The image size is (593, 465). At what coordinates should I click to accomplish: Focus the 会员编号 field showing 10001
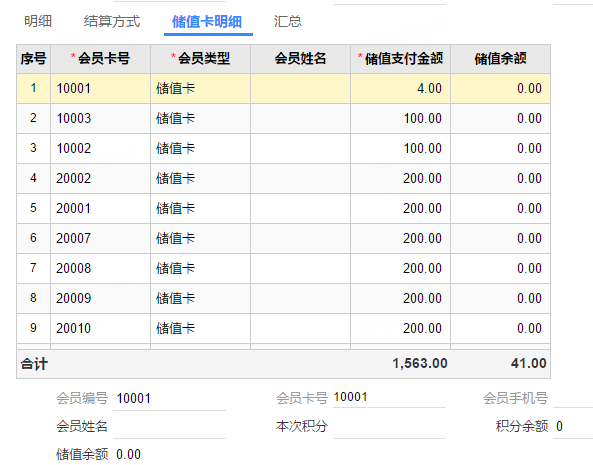169,398
